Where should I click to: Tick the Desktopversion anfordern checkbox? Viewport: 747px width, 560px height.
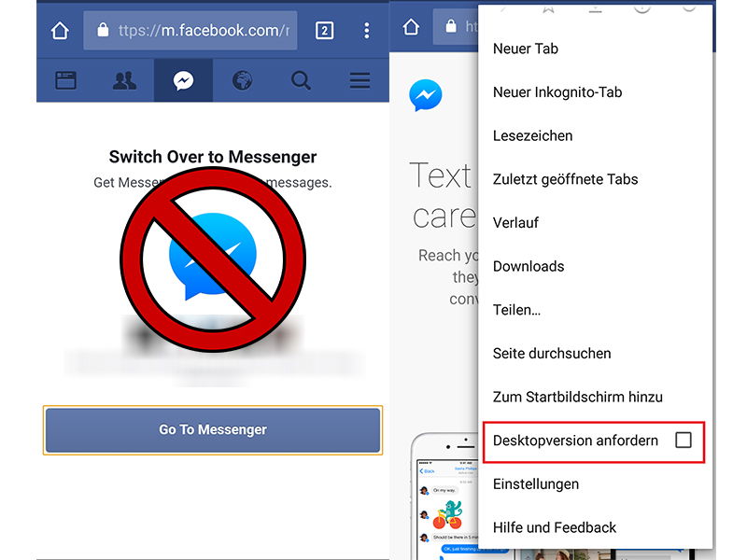684,440
